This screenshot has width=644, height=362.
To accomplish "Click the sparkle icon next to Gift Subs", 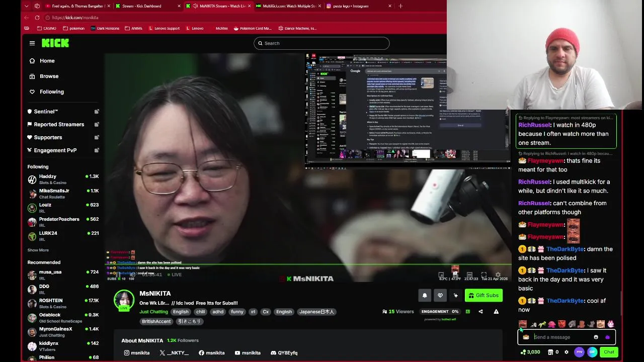I will (x=456, y=296).
